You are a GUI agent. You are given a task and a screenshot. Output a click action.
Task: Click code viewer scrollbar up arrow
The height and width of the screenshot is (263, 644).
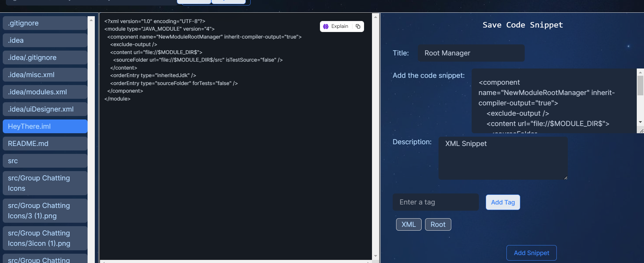[x=375, y=17]
